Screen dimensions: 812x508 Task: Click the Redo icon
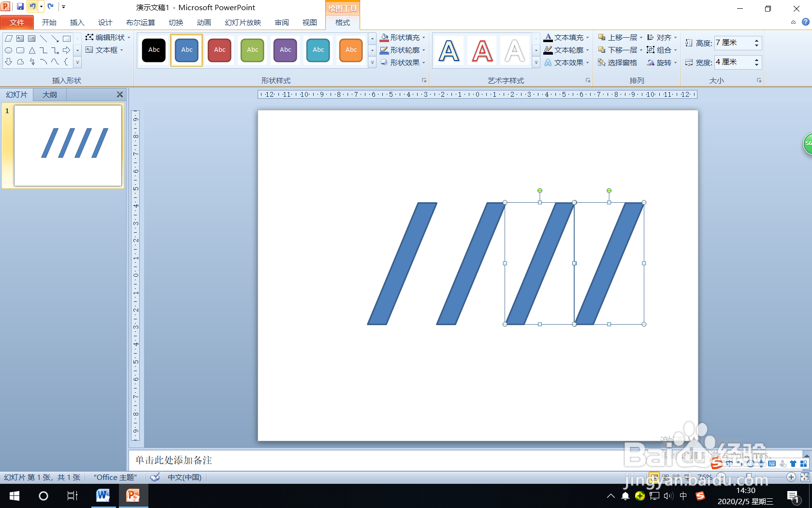coord(50,7)
